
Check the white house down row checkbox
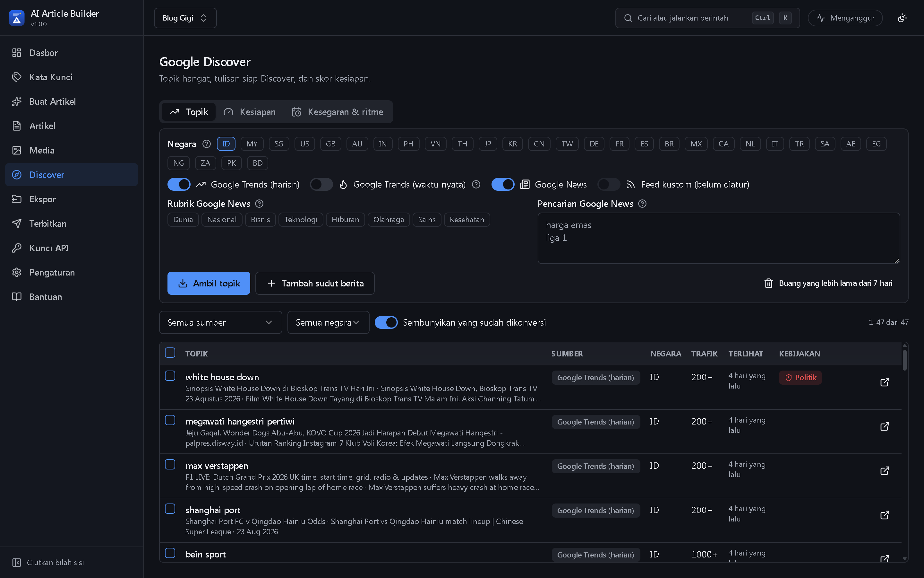tap(170, 376)
